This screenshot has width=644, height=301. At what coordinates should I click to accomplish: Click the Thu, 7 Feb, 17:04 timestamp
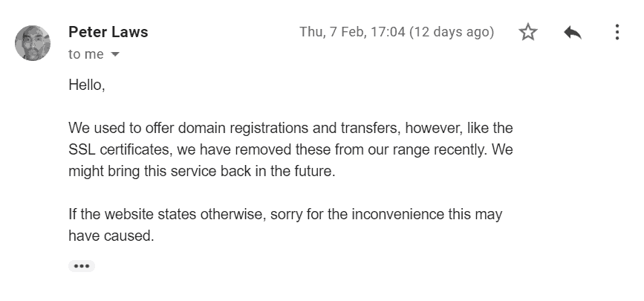(352, 32)
